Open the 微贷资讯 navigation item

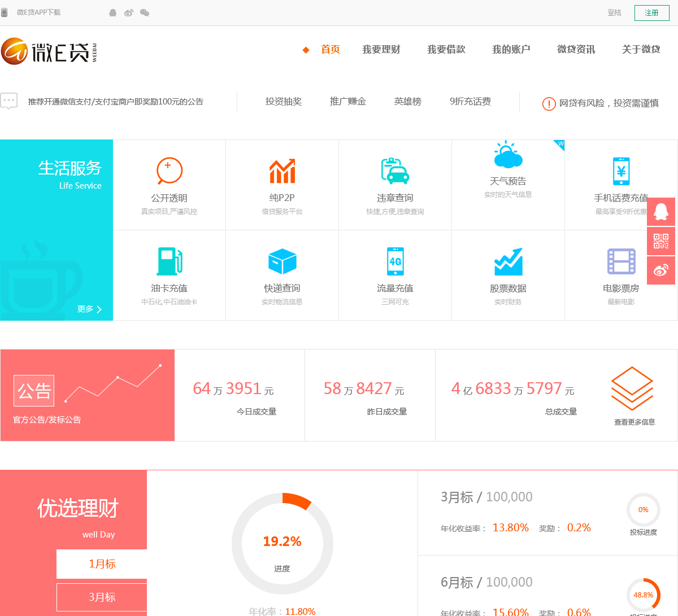point(576,50)
